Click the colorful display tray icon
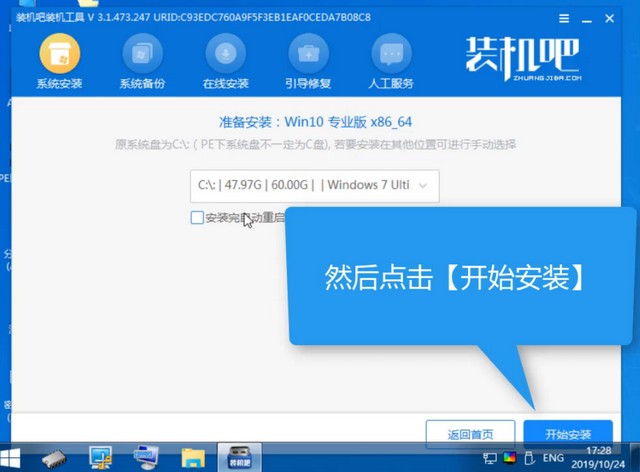The width and height of the screenshot is (640, 472). pos(509,458)
